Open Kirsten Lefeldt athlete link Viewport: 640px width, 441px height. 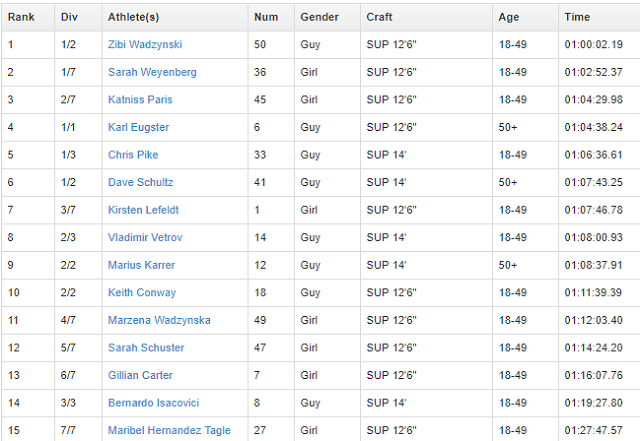[143, 210]
